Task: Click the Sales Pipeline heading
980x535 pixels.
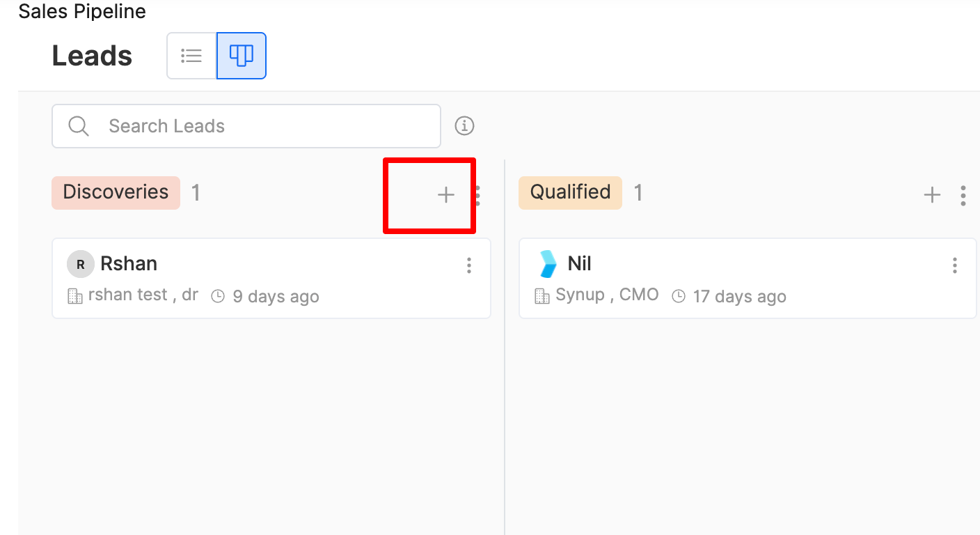Action: pos(82,11)
